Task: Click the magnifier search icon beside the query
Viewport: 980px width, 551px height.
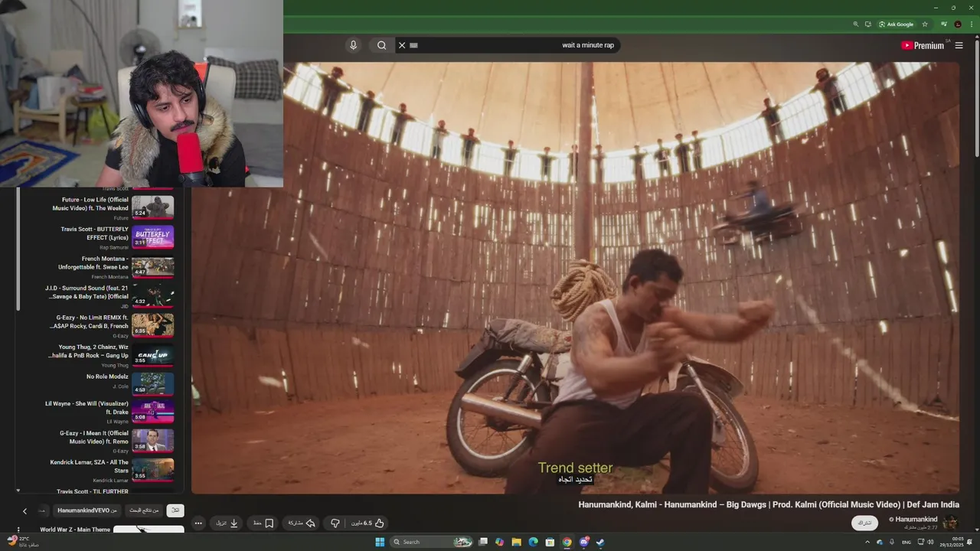Action: coord(381,45)
